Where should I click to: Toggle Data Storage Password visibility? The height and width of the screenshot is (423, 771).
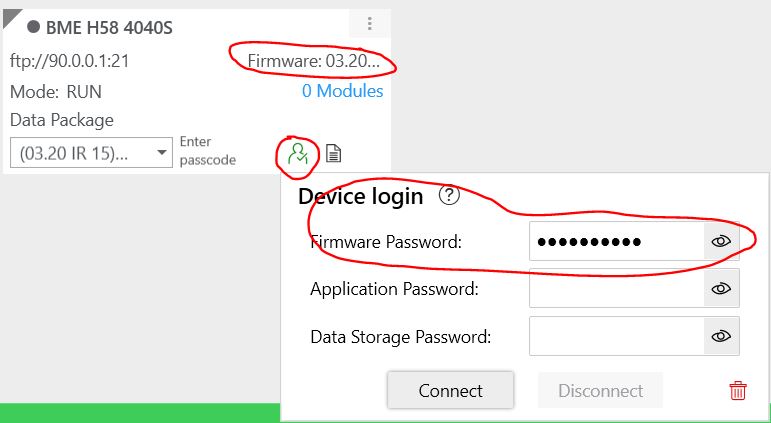(x=721, y=336)
